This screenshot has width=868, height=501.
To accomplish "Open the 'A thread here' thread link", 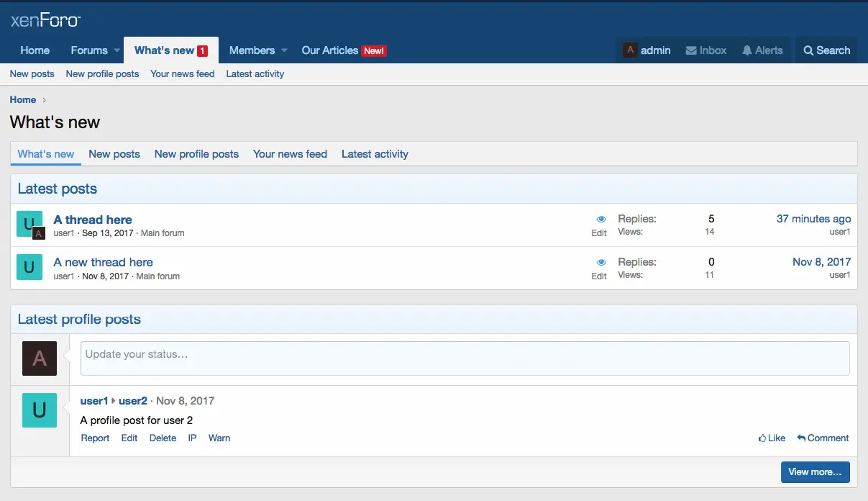I will point(93,220).
